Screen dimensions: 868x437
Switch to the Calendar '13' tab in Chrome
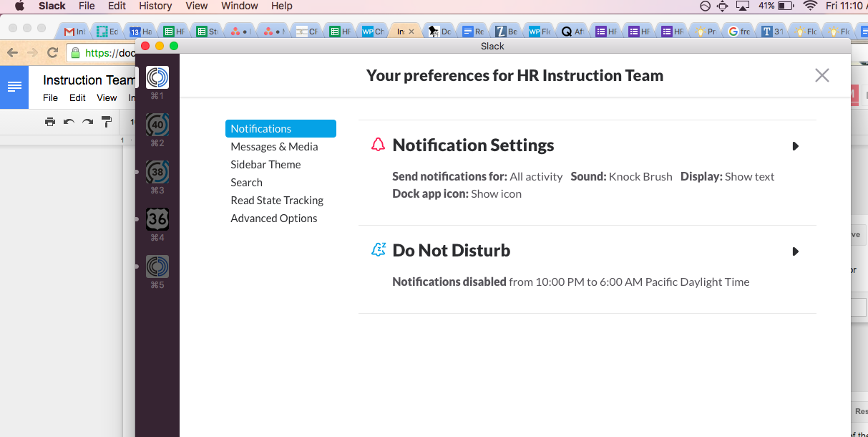(141, 32)
